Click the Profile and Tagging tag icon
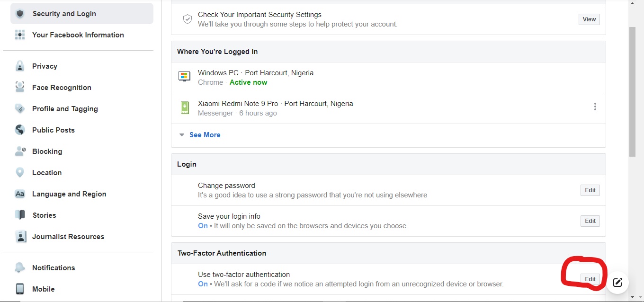The height and width of the screenshot is (302, 644). coord(20,109)
